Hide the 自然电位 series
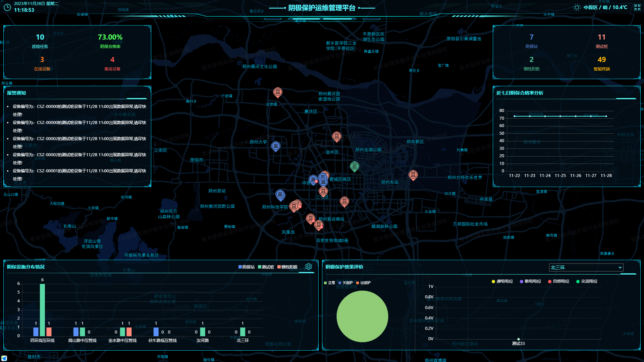Viewport: 644px width, 362px height. tap(558, 282)
